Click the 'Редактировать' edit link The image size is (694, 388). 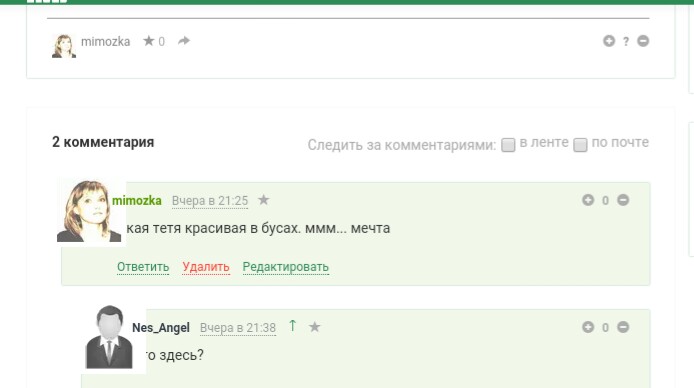285,267
